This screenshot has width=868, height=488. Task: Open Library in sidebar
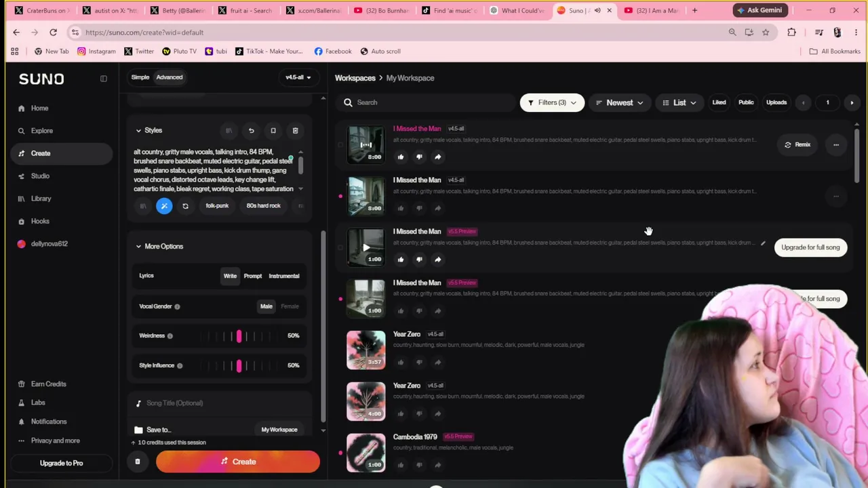(41, 199)
